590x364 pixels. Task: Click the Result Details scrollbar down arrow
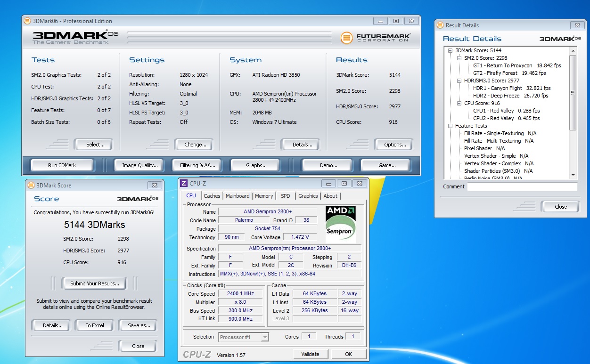coord(573,175)
